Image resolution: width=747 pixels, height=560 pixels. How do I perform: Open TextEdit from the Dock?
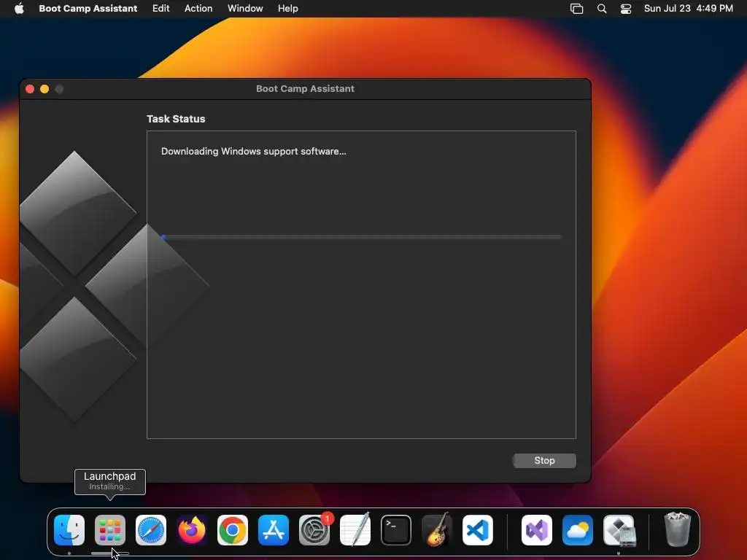pos(355,530)
